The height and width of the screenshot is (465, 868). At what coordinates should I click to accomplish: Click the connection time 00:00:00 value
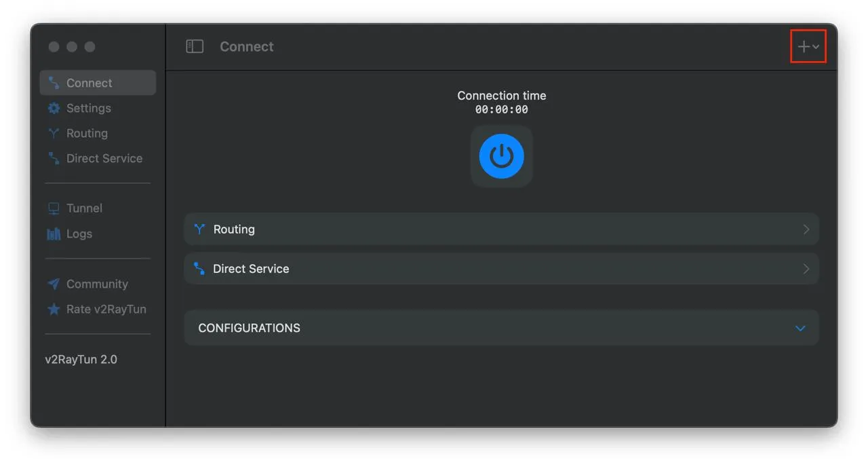click(502, 109)
